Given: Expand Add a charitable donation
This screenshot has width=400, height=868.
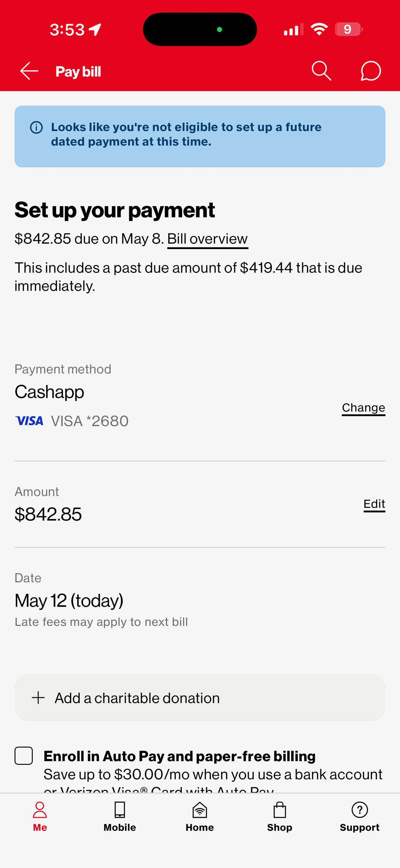Looking at the screenshot, I should pos(200,698).
